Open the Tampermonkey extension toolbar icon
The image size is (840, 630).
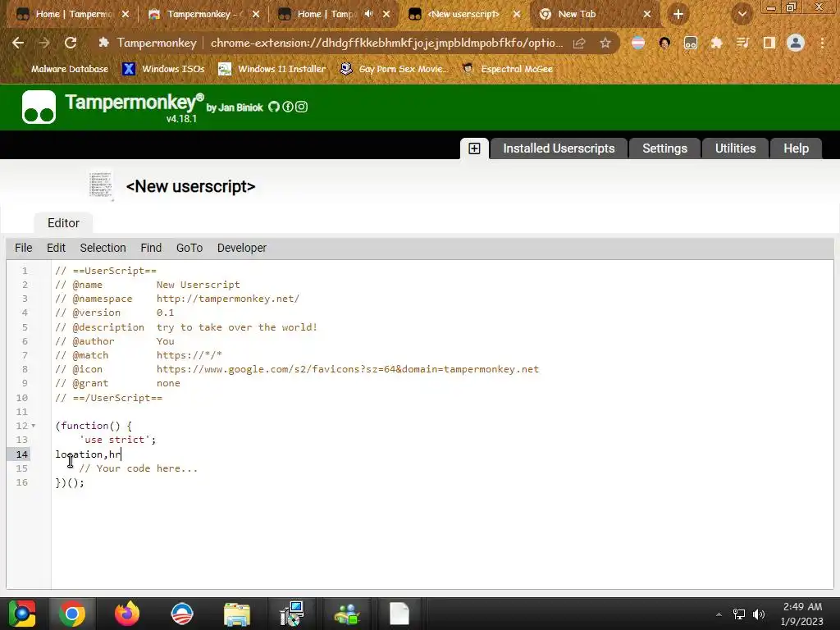[691, 43]
